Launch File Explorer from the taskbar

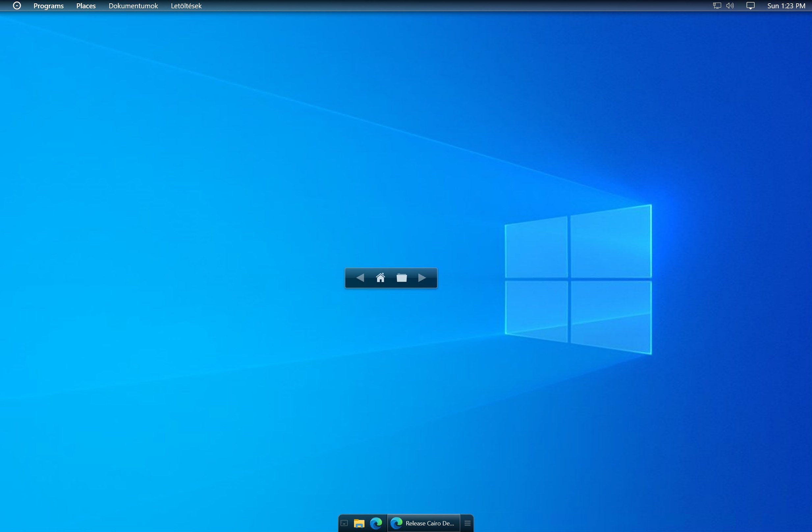359,523
